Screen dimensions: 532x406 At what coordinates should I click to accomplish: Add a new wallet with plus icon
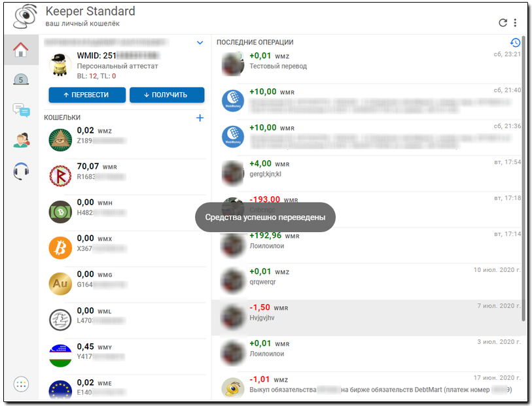[200, 118]
